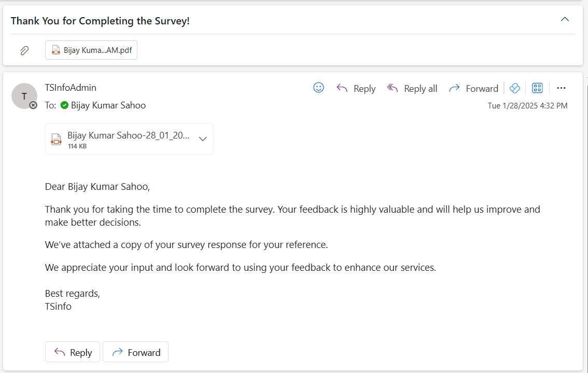
Task: Select the Reply all option
Action: pos(412,88)
